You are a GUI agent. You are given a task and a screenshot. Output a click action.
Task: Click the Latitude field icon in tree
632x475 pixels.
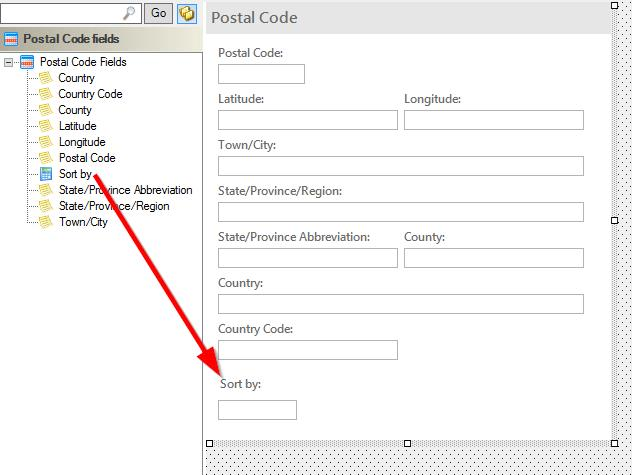[x=45, y=126]
